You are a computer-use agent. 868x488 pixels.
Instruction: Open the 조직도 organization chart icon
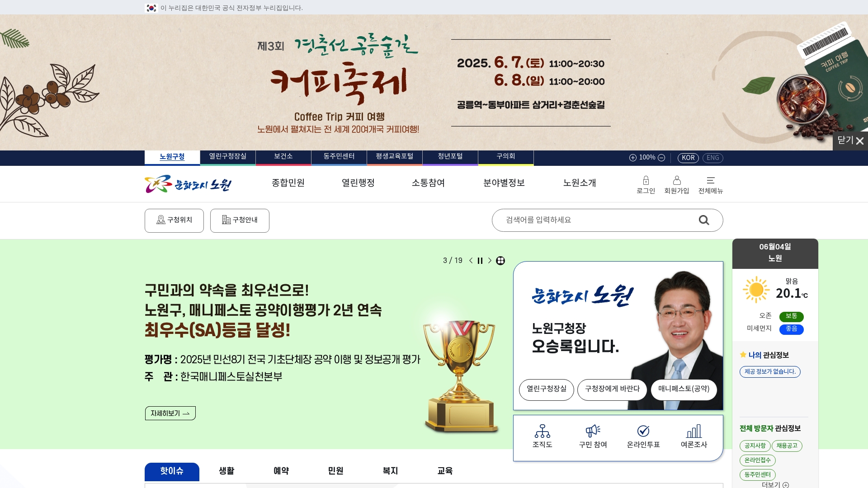point(542,431)
